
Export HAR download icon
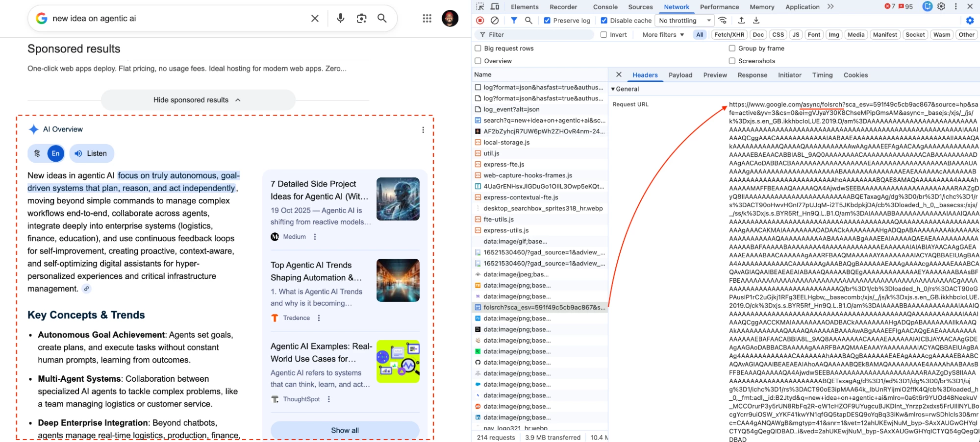(x=756, y=20)
